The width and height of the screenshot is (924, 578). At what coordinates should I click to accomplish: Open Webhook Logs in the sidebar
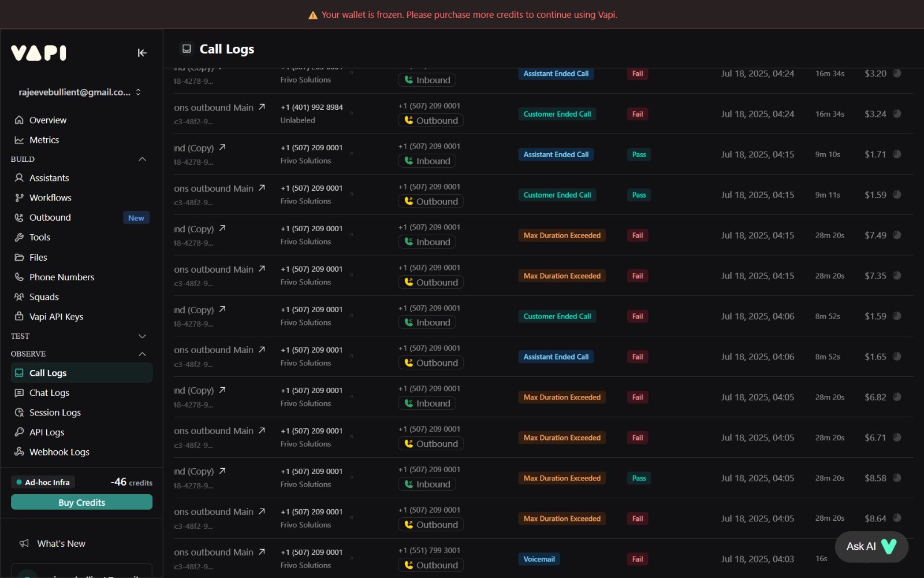59,452
